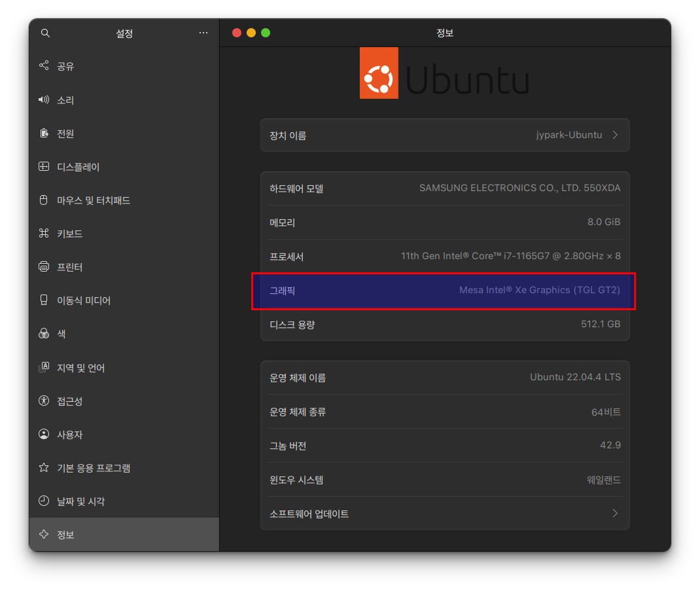Image resolution: width=700 pixels, height=591 pixels.
Task: Open 소리 settings panel
Action: click(124, 99)
